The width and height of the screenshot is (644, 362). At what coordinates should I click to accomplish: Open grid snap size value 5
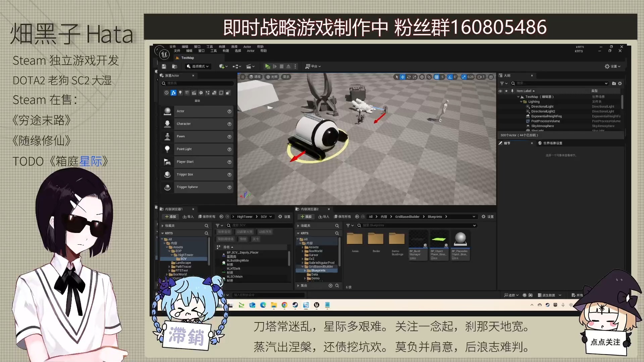[x=442, y=77]
